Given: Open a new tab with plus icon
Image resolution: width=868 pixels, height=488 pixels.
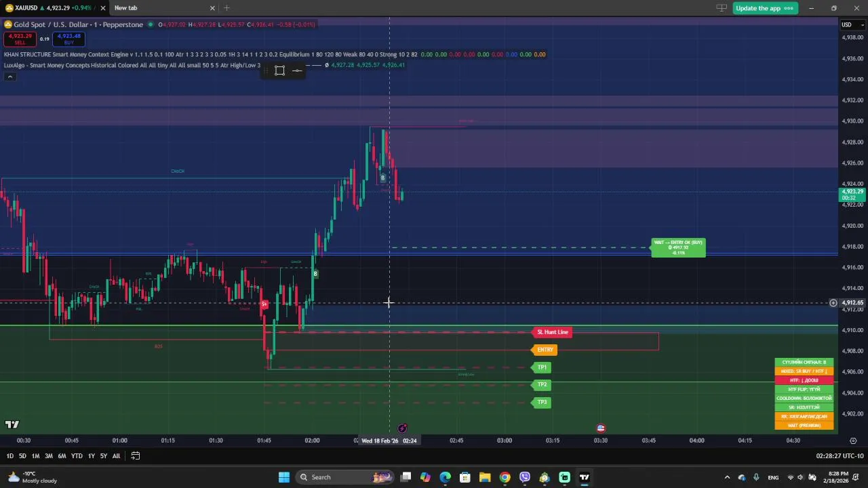Looking at the screenshot, I should pyautogui.click(x=226, y=8).
